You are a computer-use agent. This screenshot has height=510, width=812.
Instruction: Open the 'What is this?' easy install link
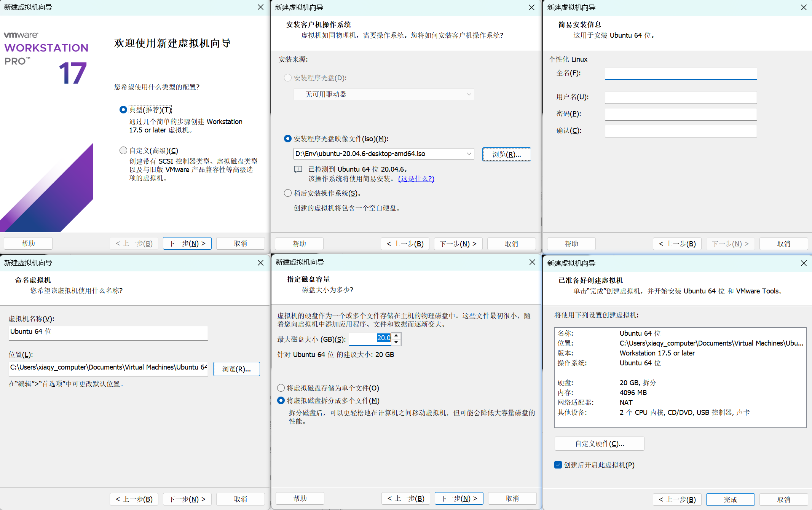pos(416,178)
